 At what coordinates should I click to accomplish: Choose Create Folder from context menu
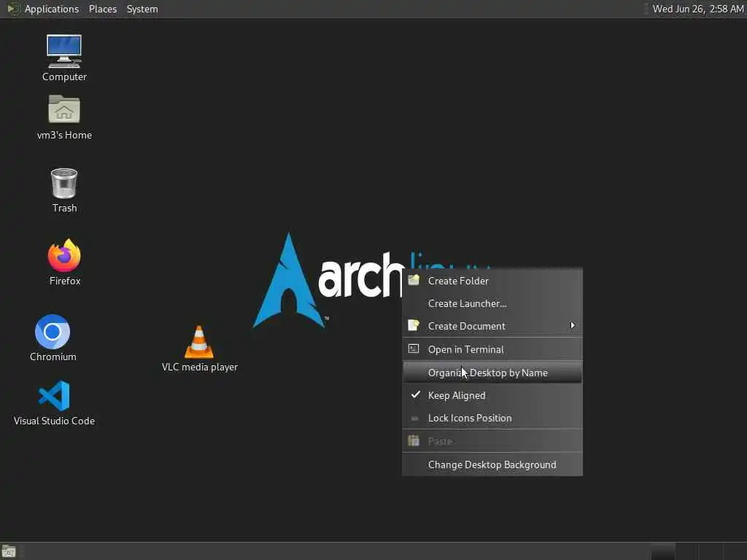point(492,281)
